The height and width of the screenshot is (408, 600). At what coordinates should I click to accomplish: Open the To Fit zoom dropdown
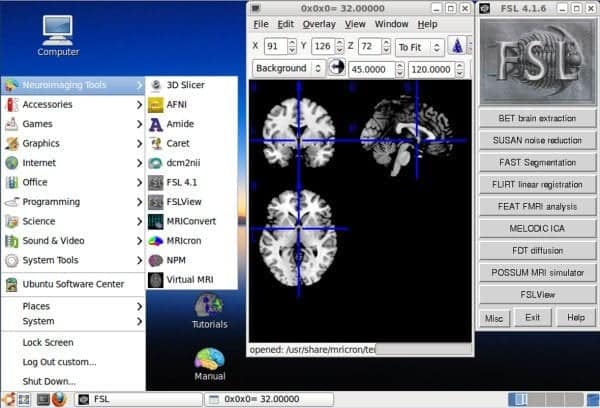tap(420, 47)
